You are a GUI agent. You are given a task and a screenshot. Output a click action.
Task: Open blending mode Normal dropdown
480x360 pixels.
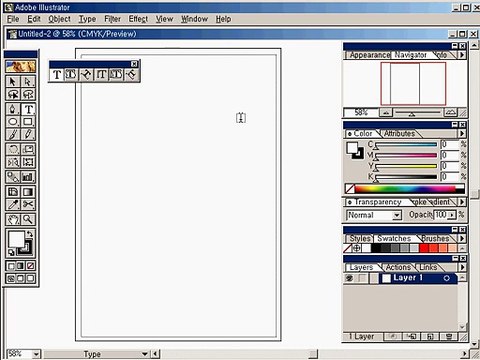[397, 215]
